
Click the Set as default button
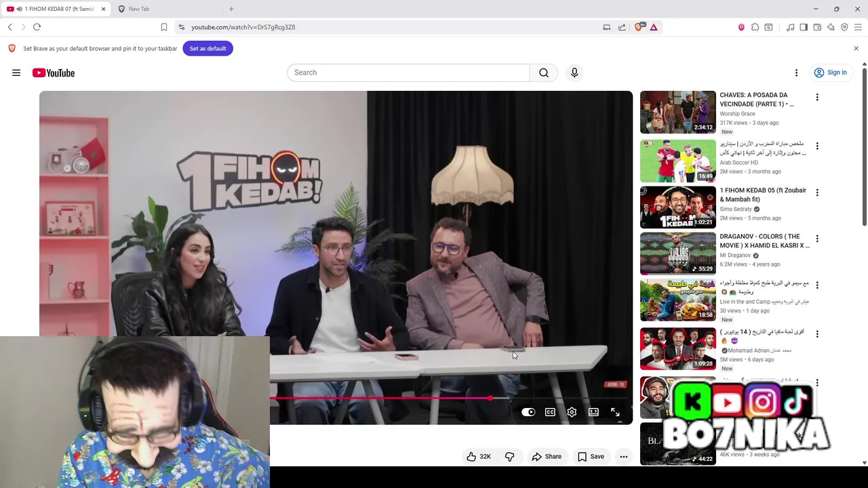pos(208,49)
